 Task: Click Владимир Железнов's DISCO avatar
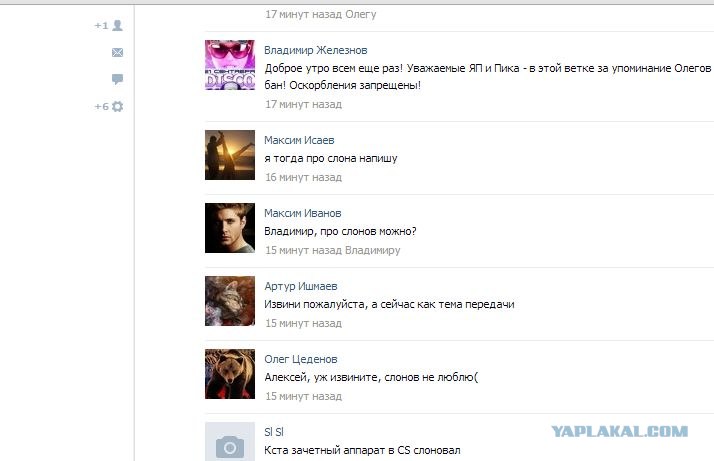[x=230, y=65]
